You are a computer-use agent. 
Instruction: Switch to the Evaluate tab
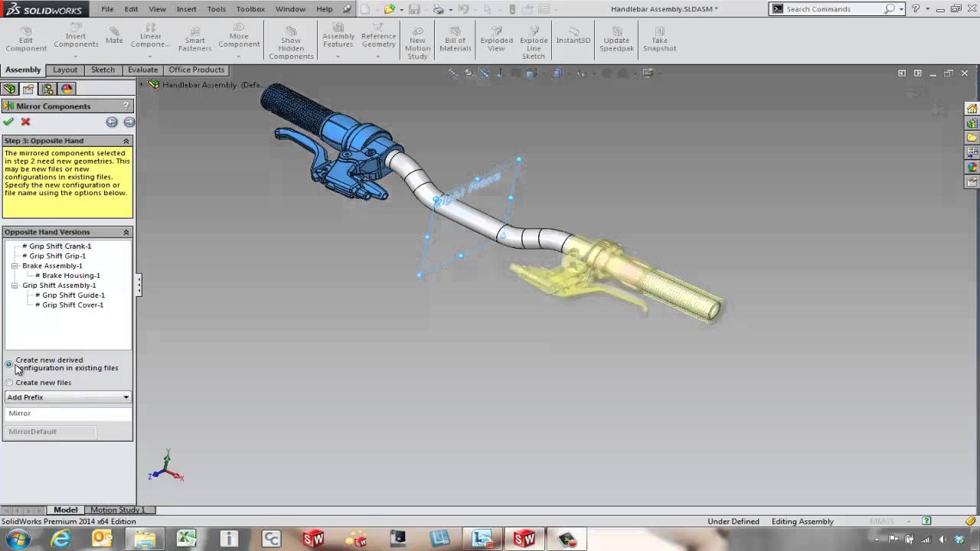click(x=142, y=70)
